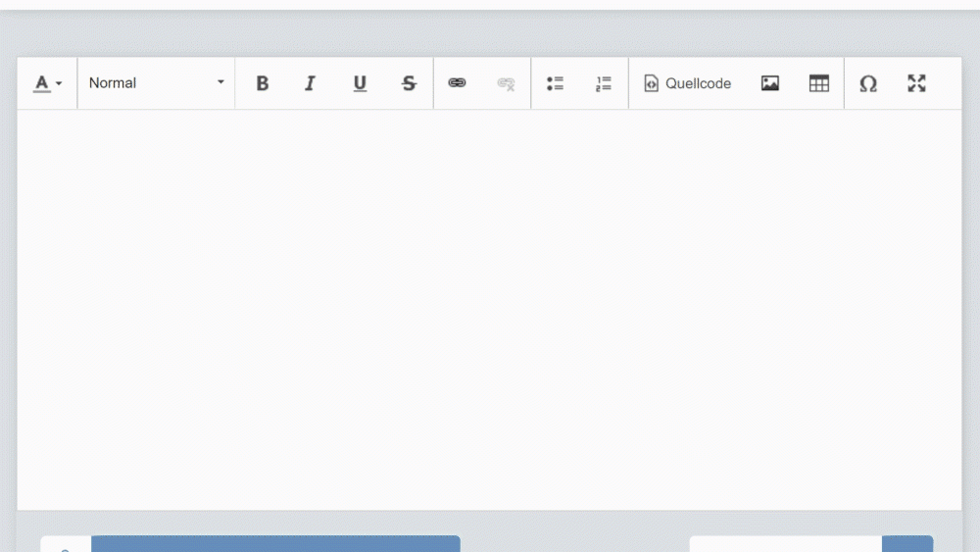Screen dimensions: 980x552
Task: Open the Normal paragraph format dropdown
Action: pos(156,83)
